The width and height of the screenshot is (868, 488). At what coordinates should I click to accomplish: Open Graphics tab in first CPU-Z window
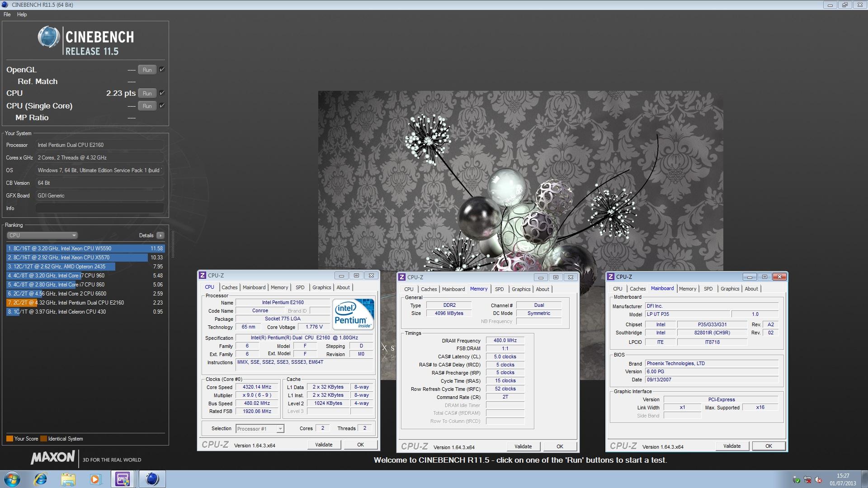pos(321,287)
